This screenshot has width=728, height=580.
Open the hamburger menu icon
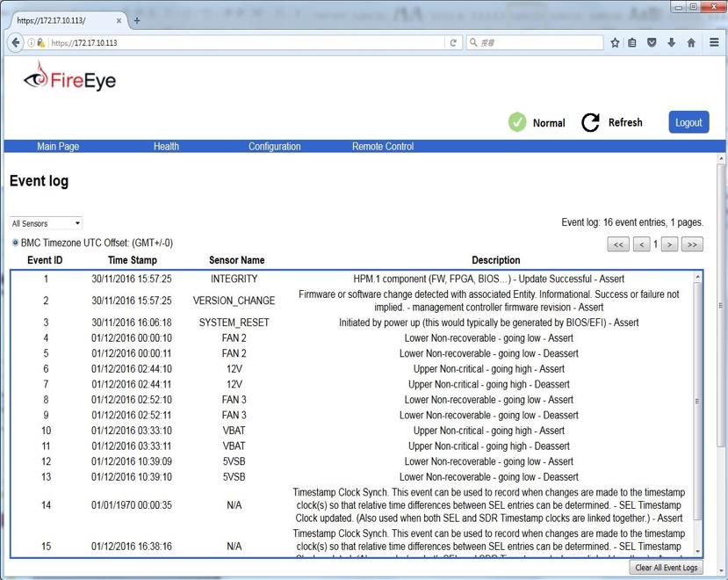(x=714, y=42)
